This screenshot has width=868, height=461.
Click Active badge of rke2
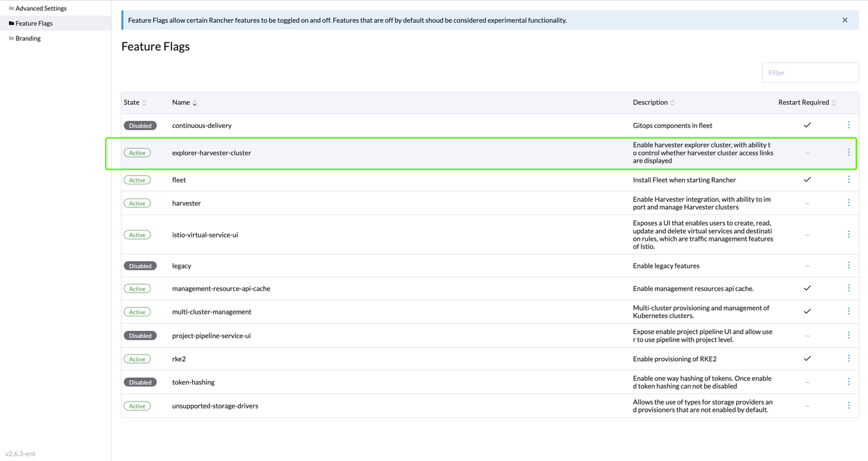[x=137, y=359]
